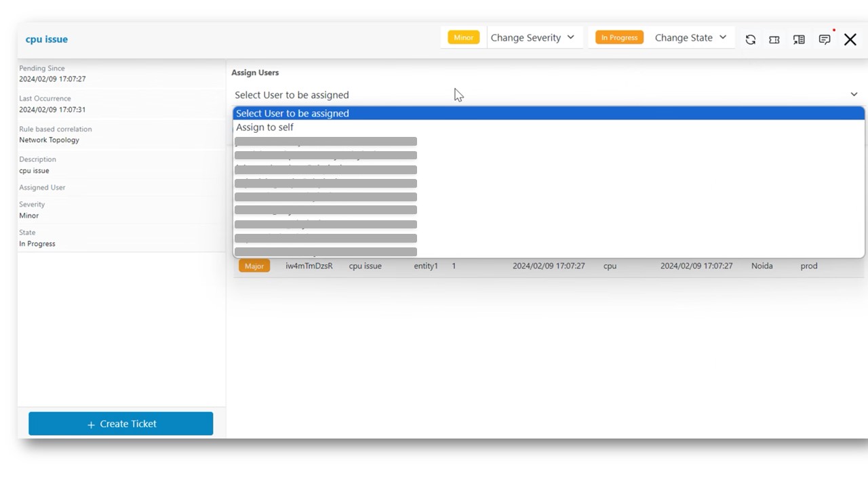The image size is (868, 488).
Task: Click 'cpu issue' under Description in the sidebar
Action: pyautogui.click(x=34, y=171)
